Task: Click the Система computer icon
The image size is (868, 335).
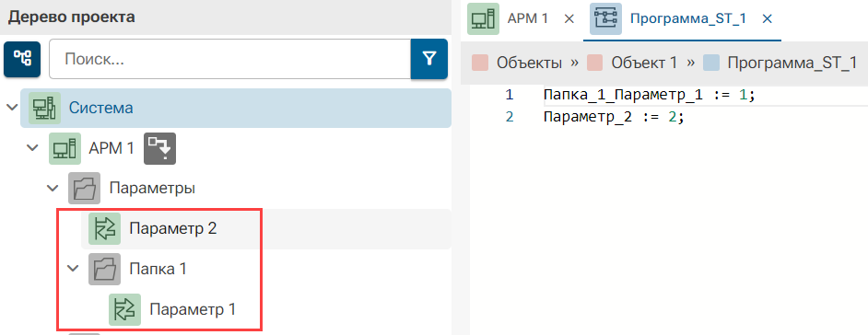Action: pos(45,108)
